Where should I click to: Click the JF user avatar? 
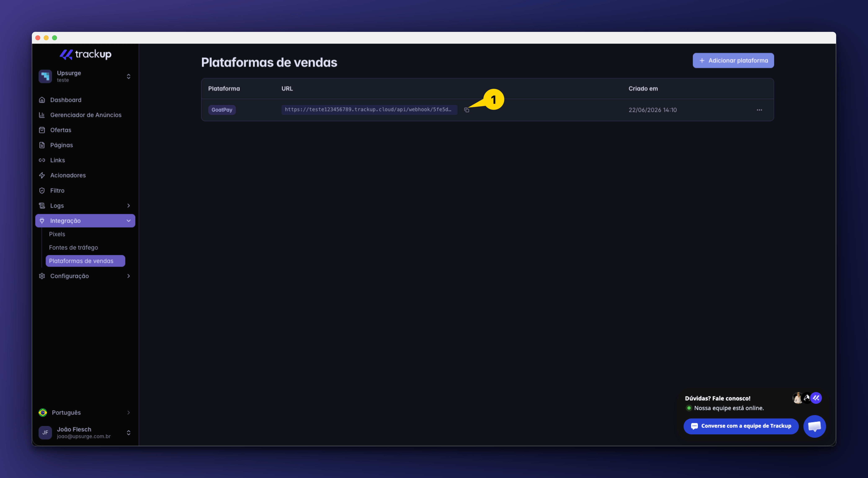pos(45,433)
